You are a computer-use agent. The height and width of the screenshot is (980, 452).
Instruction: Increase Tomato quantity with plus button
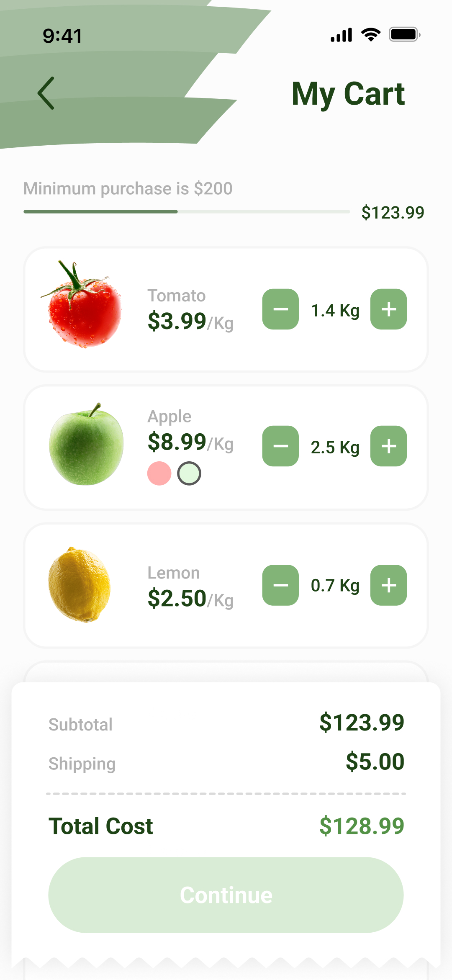click(388, 309)
